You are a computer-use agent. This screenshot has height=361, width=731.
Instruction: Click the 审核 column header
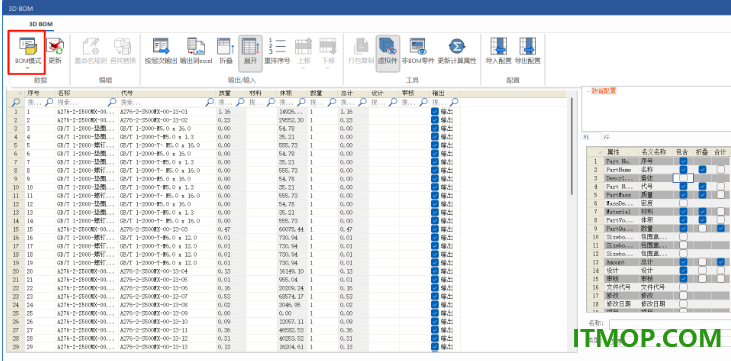(414, 93)
